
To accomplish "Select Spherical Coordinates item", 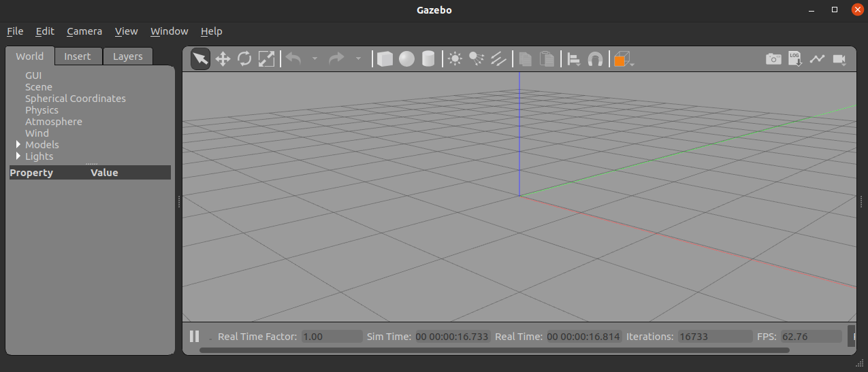I will click(76, 99).
